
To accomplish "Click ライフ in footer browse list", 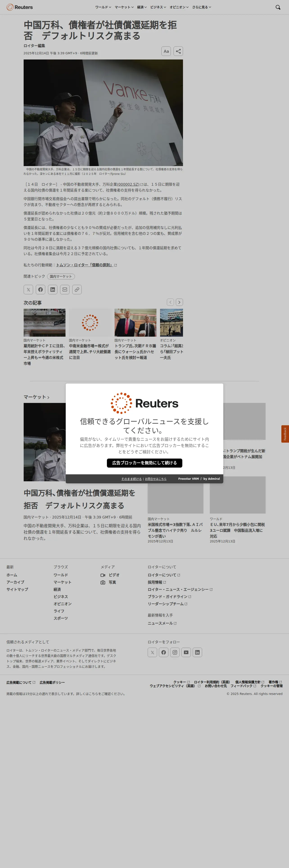I will click(x=59, y=611).
